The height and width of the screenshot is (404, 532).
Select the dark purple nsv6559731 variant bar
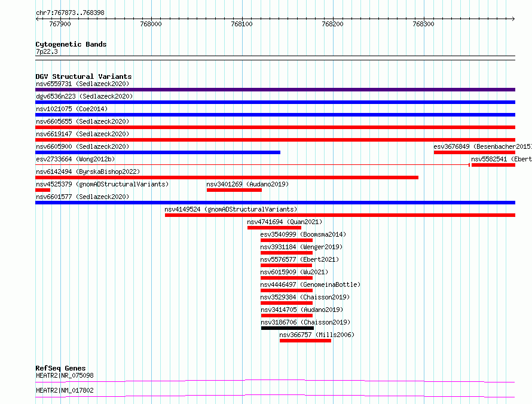click(x=275, y=90)
